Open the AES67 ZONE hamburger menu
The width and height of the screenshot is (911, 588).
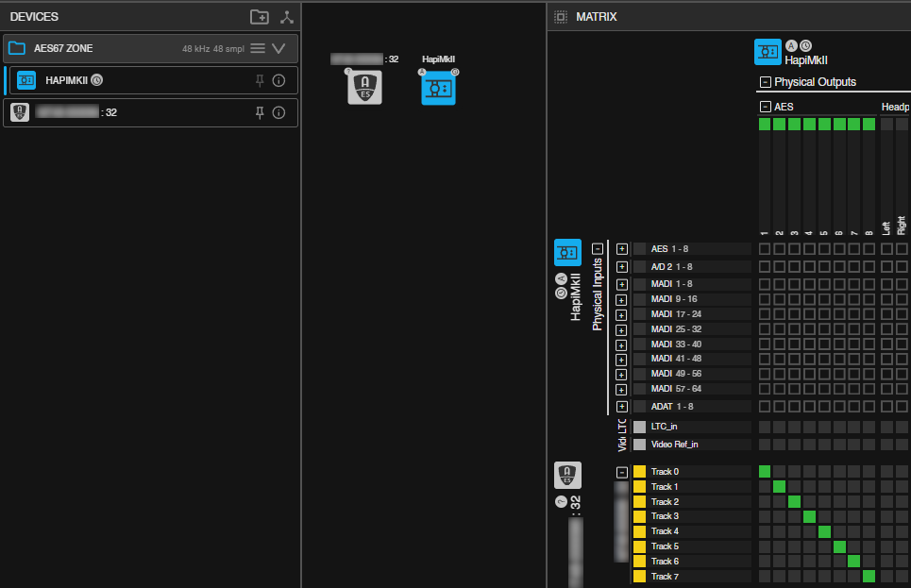[258, 48]
